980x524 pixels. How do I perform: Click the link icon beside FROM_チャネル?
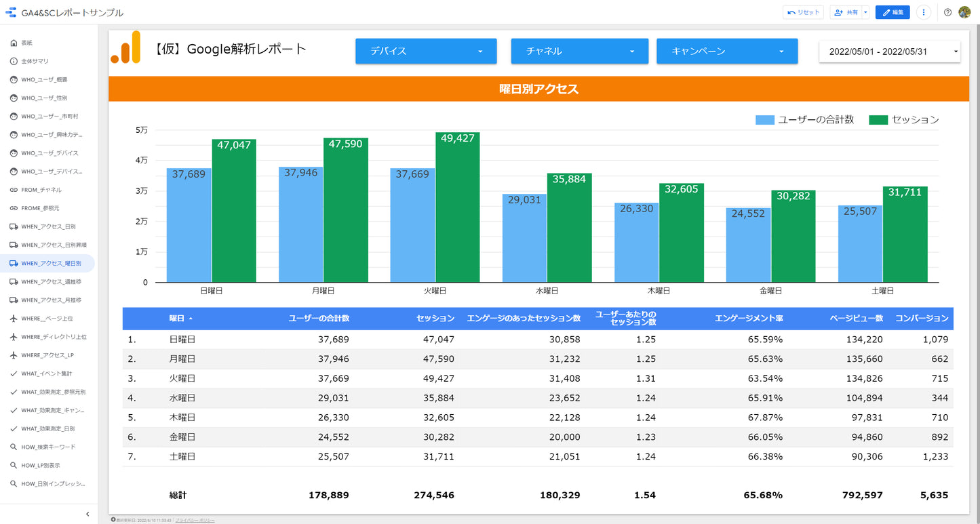[x=14, y=189]
